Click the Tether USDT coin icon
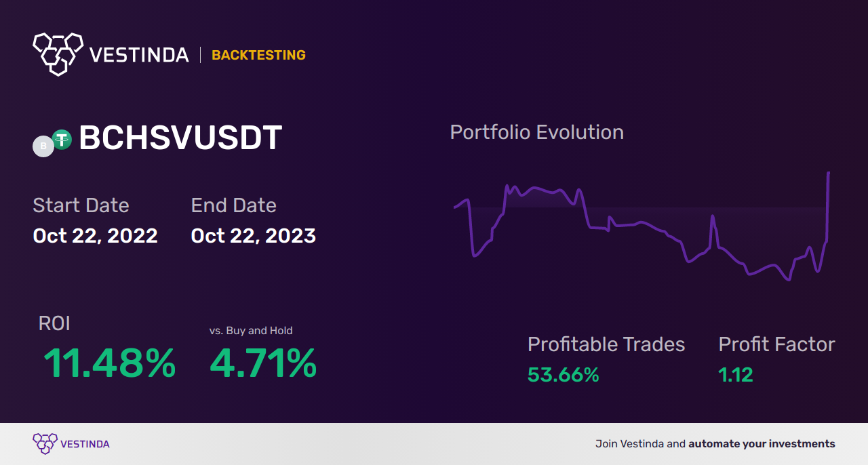The height and width of the screenshot is (465, 868). tap(62, 140)
